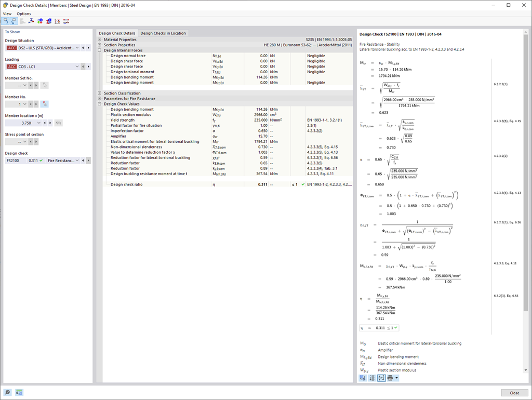Click the magnifier search icon at bottom left

(x=7, y=392)
